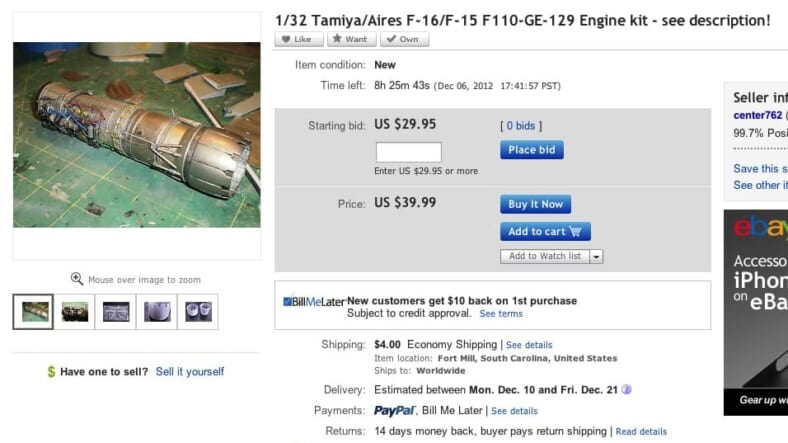Screen dimensions: 788x443
Task: Click the Like heart button
Action: [298, 39]
